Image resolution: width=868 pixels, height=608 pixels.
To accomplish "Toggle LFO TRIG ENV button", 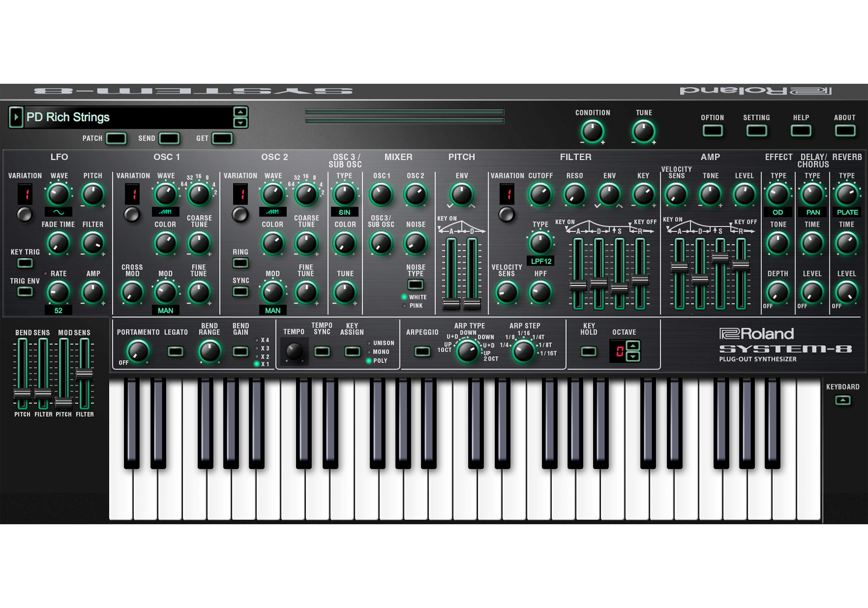I will click(x=25, y=292).
